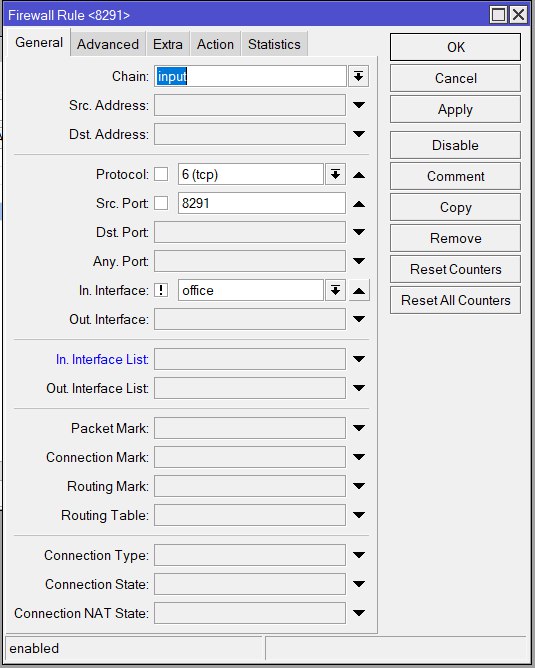Expand the Any. Port field
The image size is (535, 668).
pos(359,261)
